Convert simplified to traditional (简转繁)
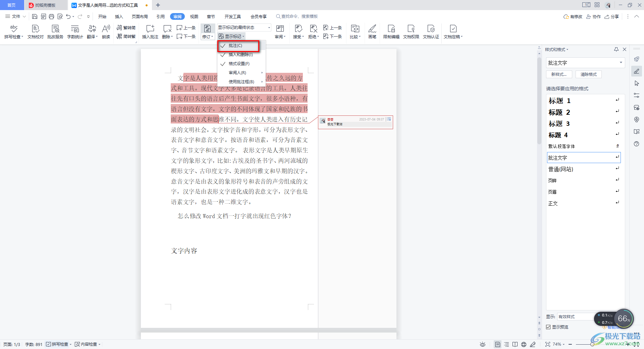Image resolution: width=644 pixels, height=349 pixels. (126, 36)
